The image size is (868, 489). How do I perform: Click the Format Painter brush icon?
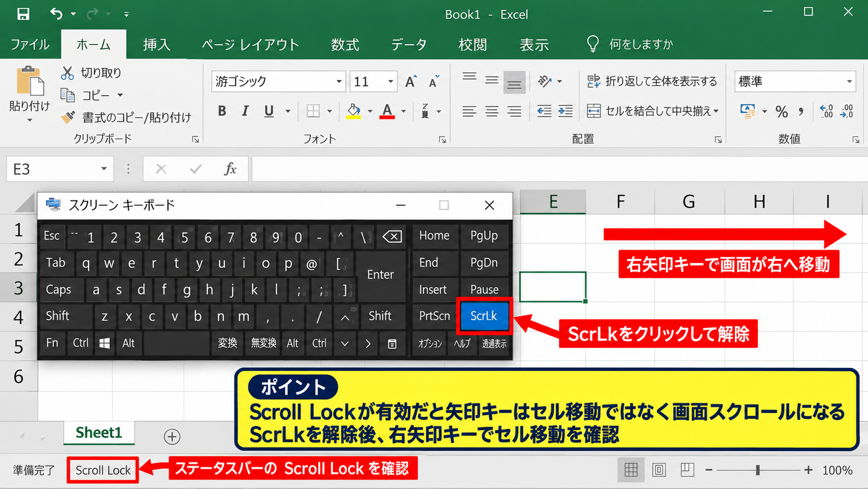point(67,117)
